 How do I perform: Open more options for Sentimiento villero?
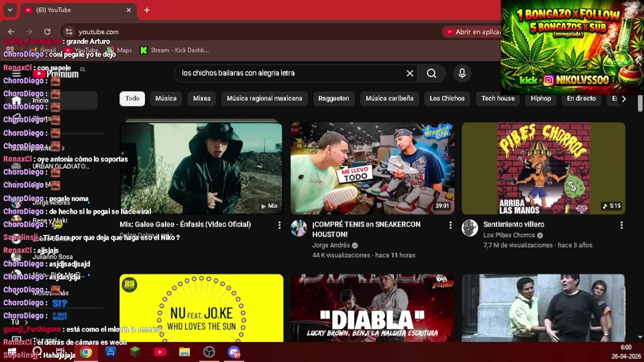(621, 225)
